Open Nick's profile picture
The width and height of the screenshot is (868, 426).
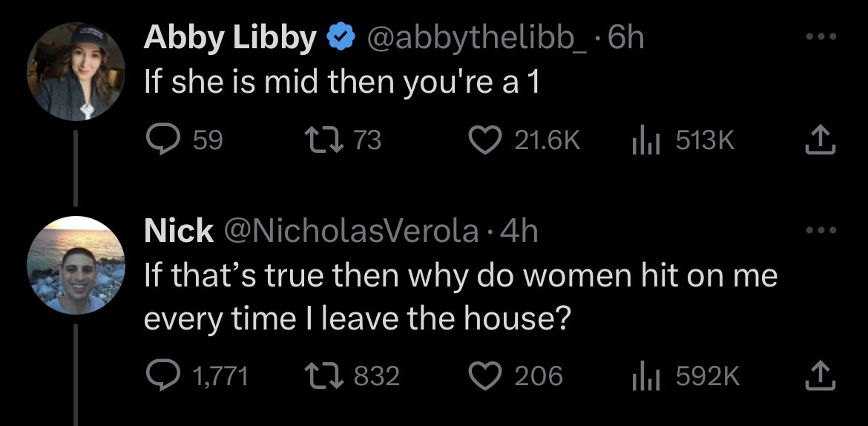(74, 263)
